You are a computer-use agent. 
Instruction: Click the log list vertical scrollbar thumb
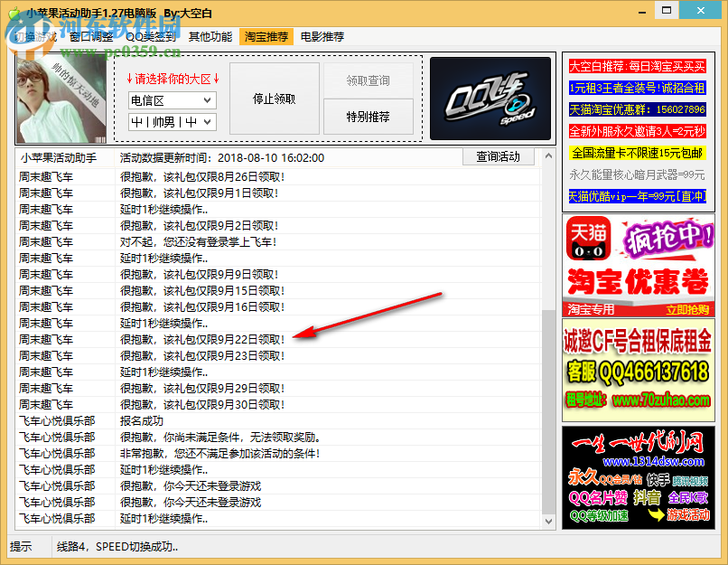(548, 410)
